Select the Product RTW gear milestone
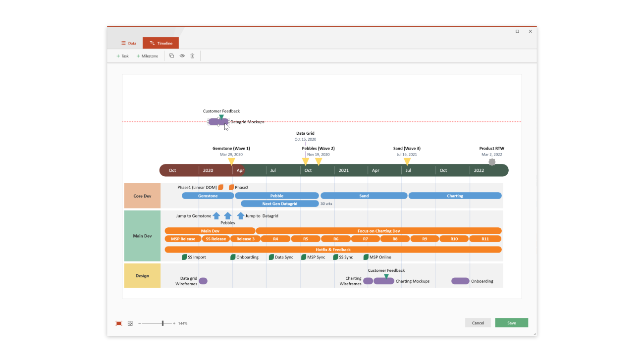Image resolution: width=644 pixels, height=362 pixels. (492, 162)
